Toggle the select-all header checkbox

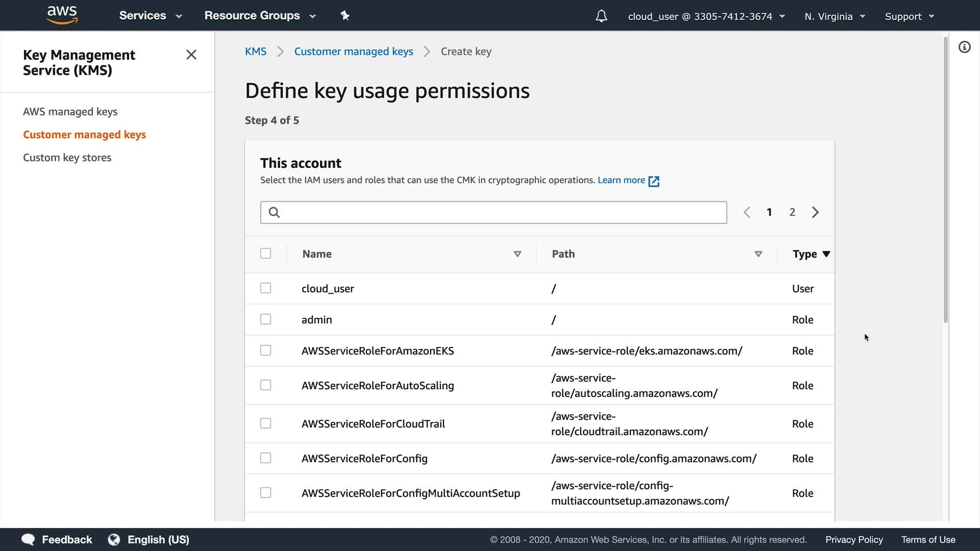tap(265, 254)
